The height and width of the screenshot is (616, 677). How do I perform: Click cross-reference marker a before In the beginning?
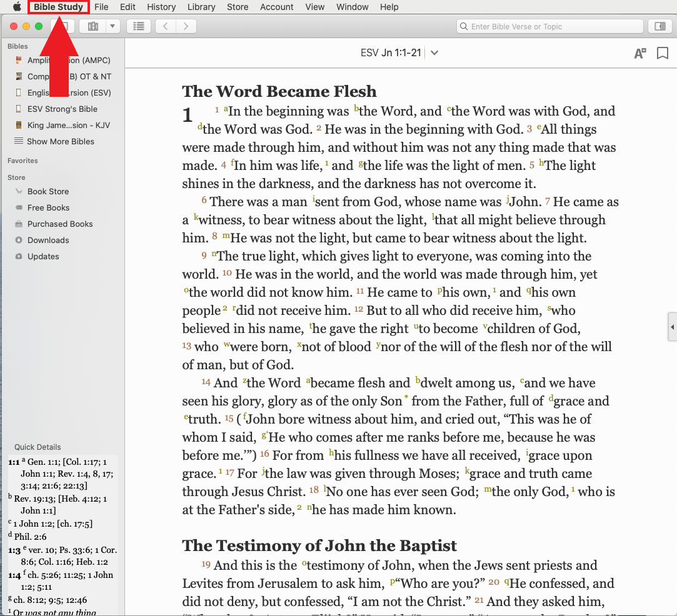pos(226,109)
